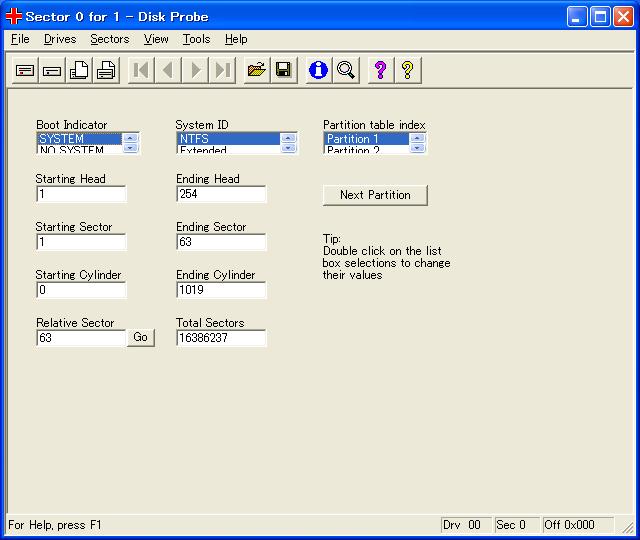640x540 pixels.
Task: Select SYSTEM in Boot Indicator list
Action: [80, 139]
